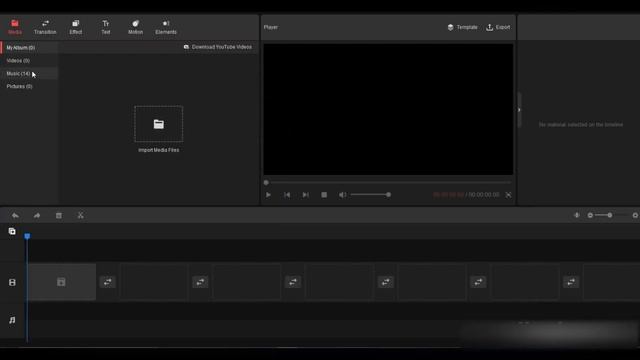Click the second transition slot icon

pos(200,282)
